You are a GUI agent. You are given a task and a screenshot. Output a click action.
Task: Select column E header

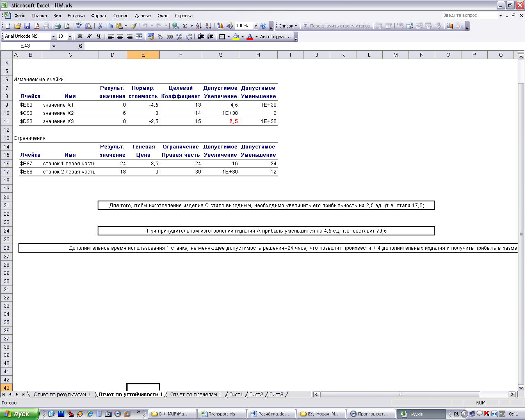(143, 55)
